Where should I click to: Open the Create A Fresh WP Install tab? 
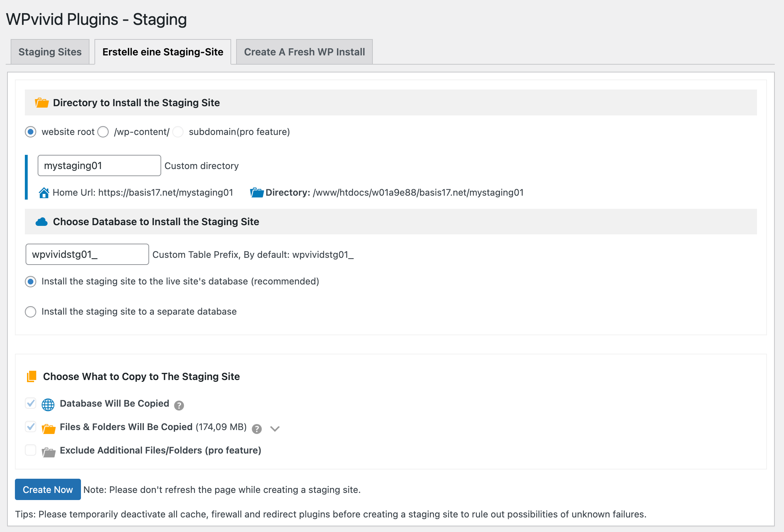click(304, 52)
